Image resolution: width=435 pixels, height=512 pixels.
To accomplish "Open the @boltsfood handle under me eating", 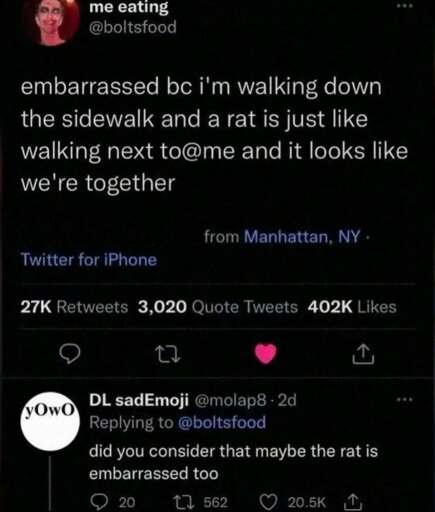I will [133, 27].
